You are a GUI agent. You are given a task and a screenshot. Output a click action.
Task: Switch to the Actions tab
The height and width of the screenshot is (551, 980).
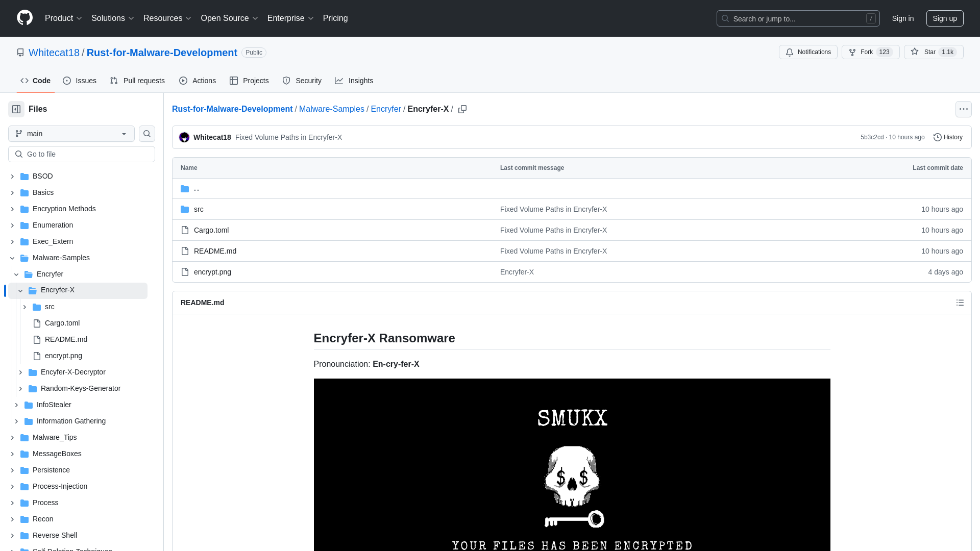point(198,81)
